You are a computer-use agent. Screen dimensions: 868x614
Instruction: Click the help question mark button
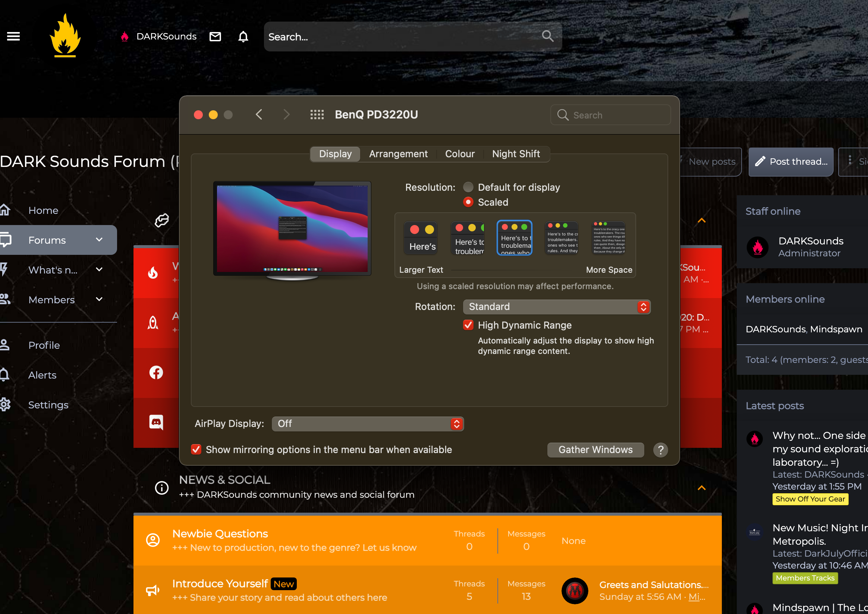tap(660, 450)
